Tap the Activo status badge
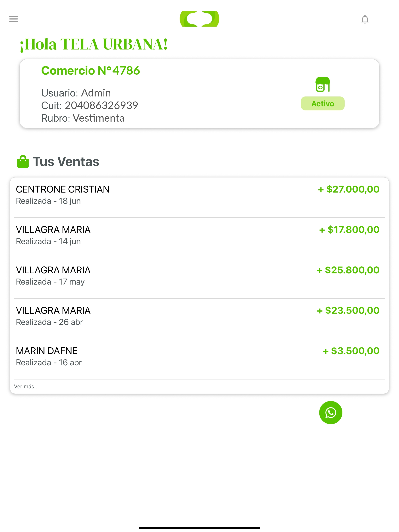This screenshot has height=532, width=399. 322,103
